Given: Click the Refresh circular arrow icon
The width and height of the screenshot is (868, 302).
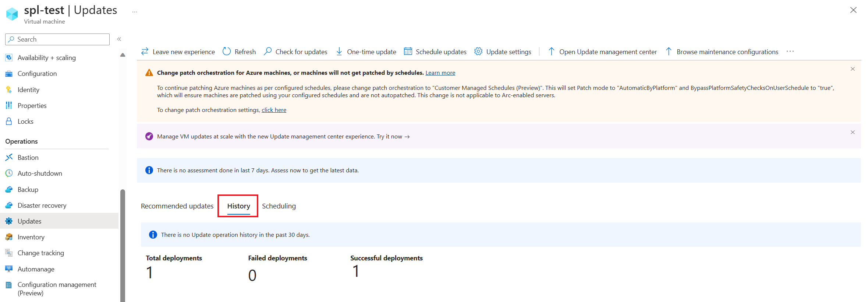Looking at the screenshot, I should 227,52.
